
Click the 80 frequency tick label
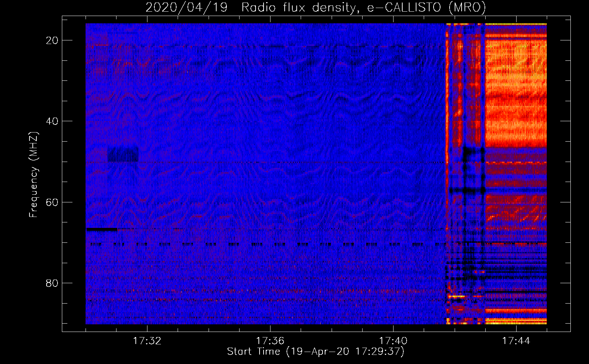click(52, 283)
